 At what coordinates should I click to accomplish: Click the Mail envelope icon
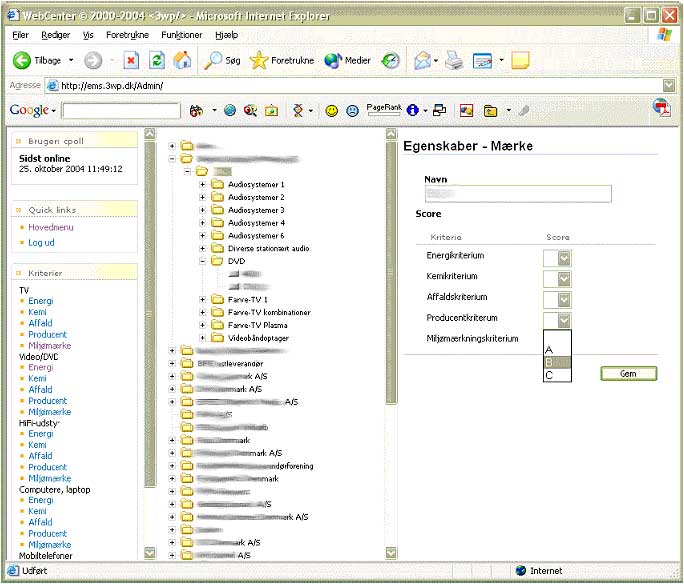(422, 60)
